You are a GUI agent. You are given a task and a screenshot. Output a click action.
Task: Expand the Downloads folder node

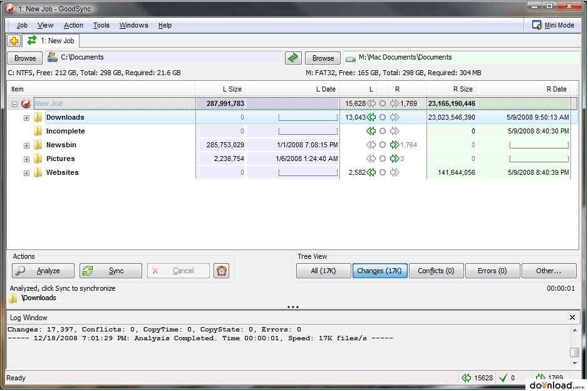click(27, 118)
